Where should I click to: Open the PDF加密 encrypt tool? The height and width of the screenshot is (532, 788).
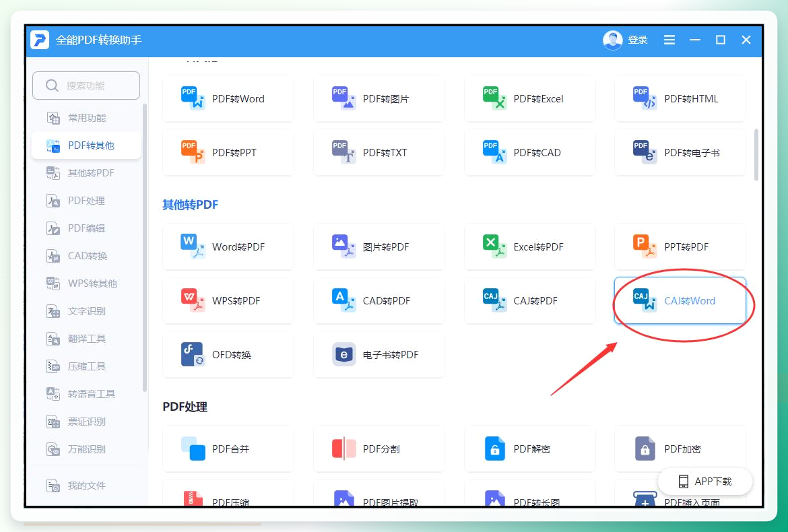tap(680, 449)
